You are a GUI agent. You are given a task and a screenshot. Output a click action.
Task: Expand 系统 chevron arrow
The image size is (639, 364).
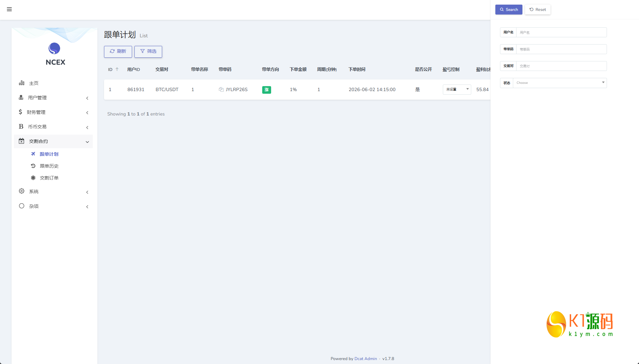pos(87,192)
